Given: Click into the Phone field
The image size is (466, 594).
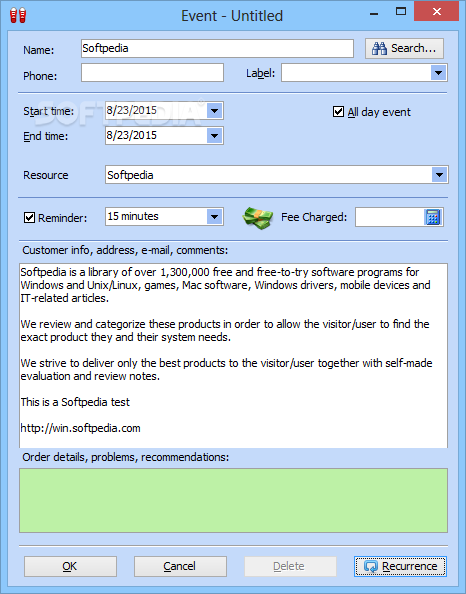Looking at the screenshot, I should [x=152, y=73].
